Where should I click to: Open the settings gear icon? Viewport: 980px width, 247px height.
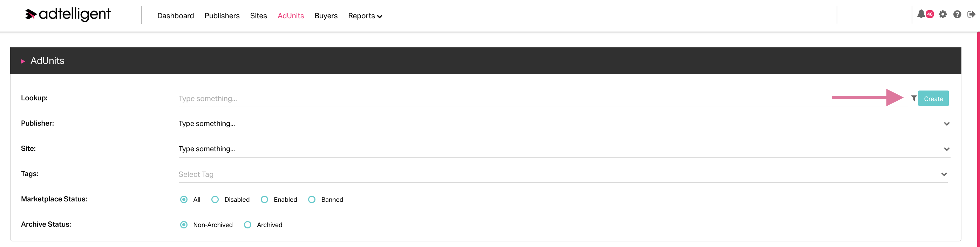click(942, 14)
